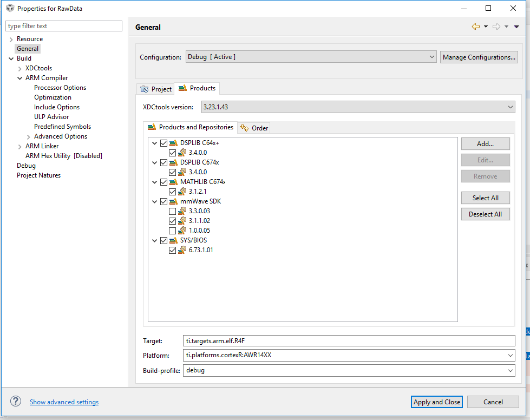This screenshot has height=420, width=530.
Task: Toggle the SYS/BIOS checkbox
Action: [x=163, y=240]
